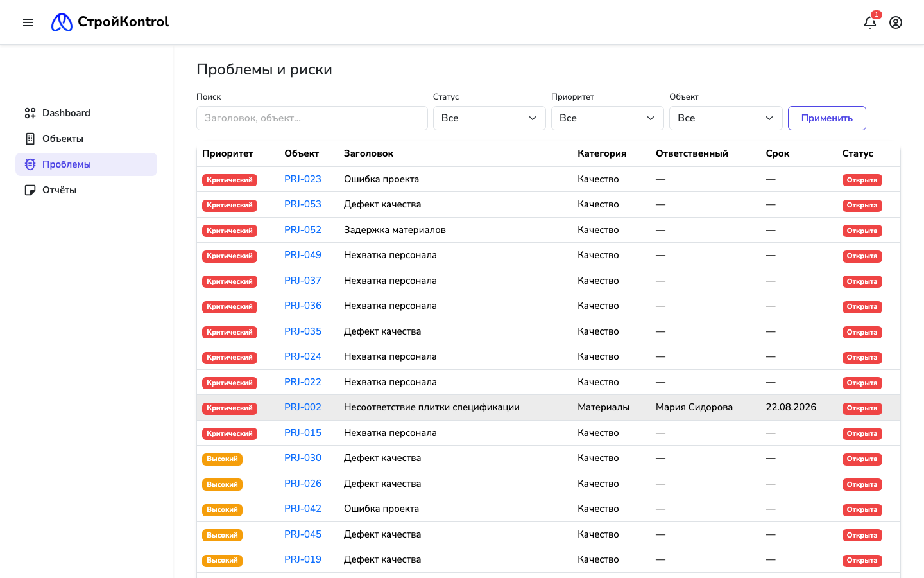
Task: Open the notifications bell
Action: [870, 22]
